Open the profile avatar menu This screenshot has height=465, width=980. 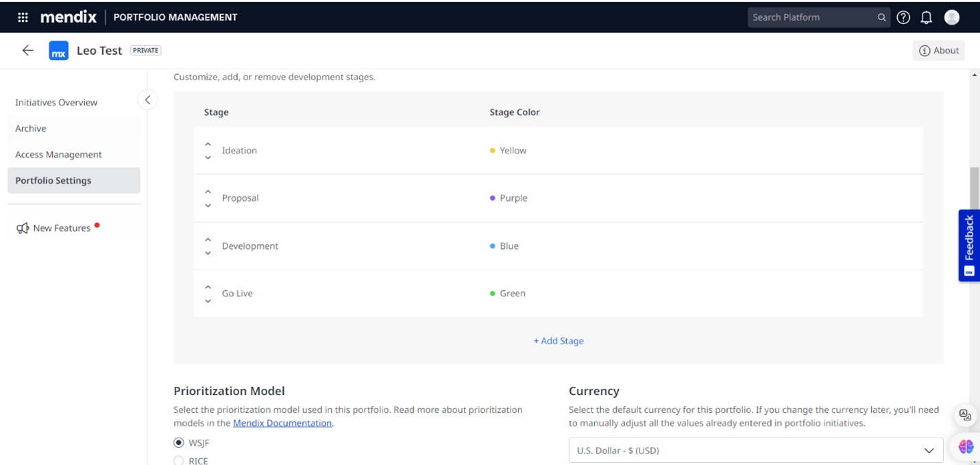pos(952,17)
